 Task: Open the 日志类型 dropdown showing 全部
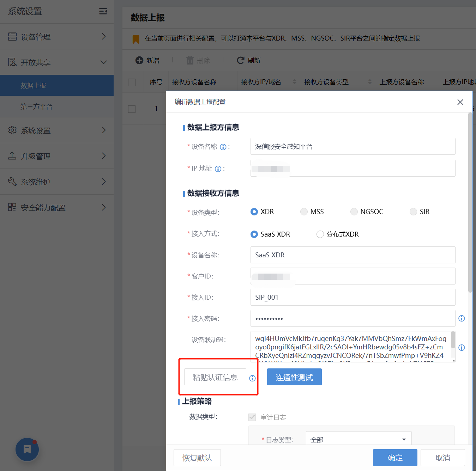(x=358, y=439)
